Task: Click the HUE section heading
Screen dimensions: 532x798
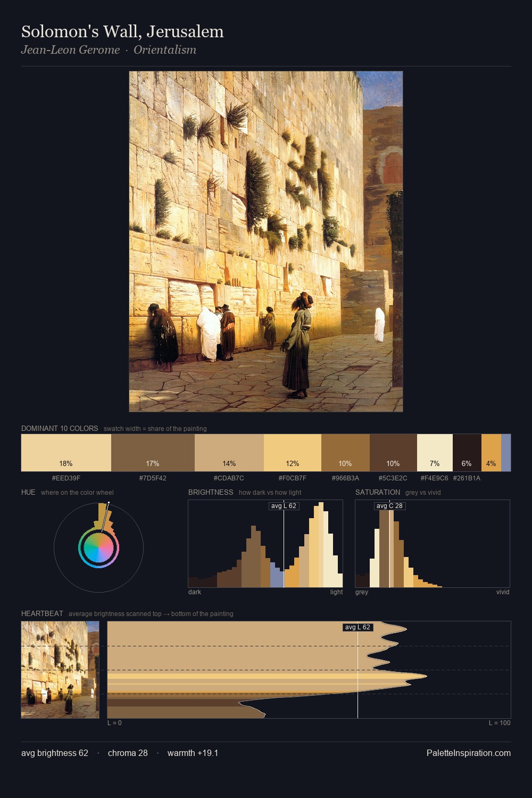Action: [x=28, y=492]
